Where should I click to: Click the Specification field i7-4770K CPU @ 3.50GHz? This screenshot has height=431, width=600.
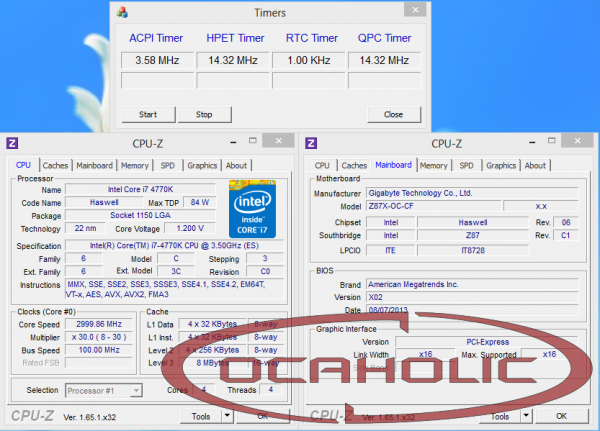(174, 246)
